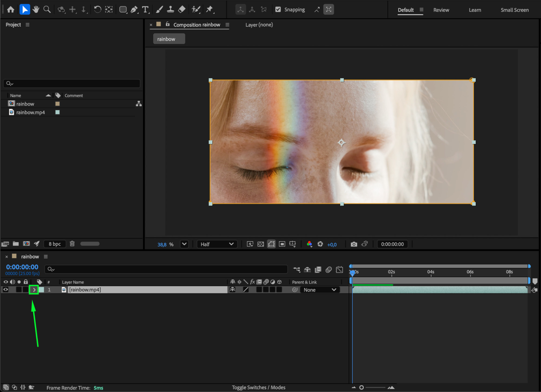Disable the Snapping checkbox
541x392 pixels.
point(278,9)
